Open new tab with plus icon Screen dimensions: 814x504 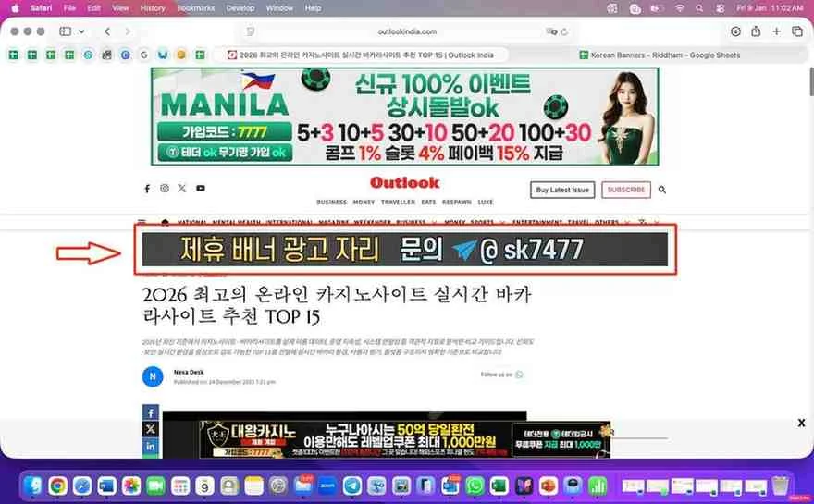click(776, 31)
